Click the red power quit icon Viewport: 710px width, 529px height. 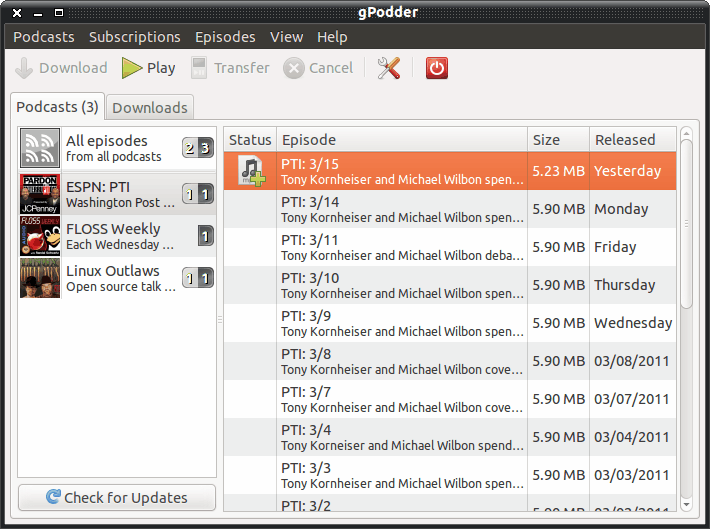437,68
